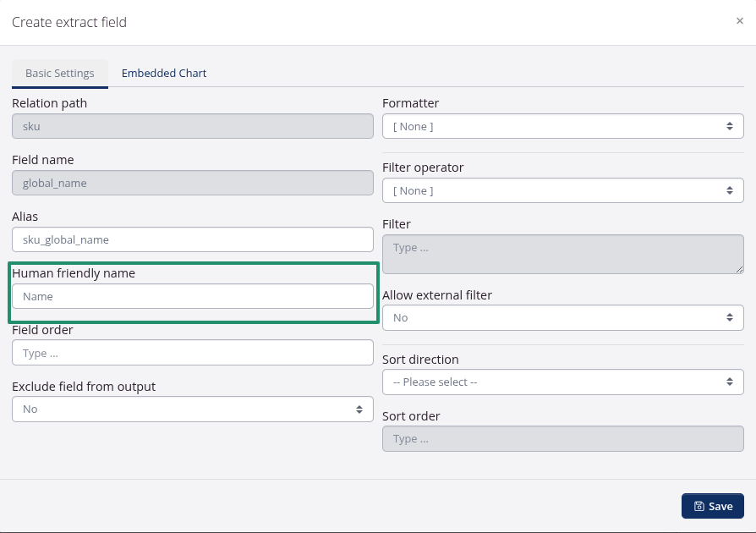Click the Sort direction arrow icon

pos(730,382)
